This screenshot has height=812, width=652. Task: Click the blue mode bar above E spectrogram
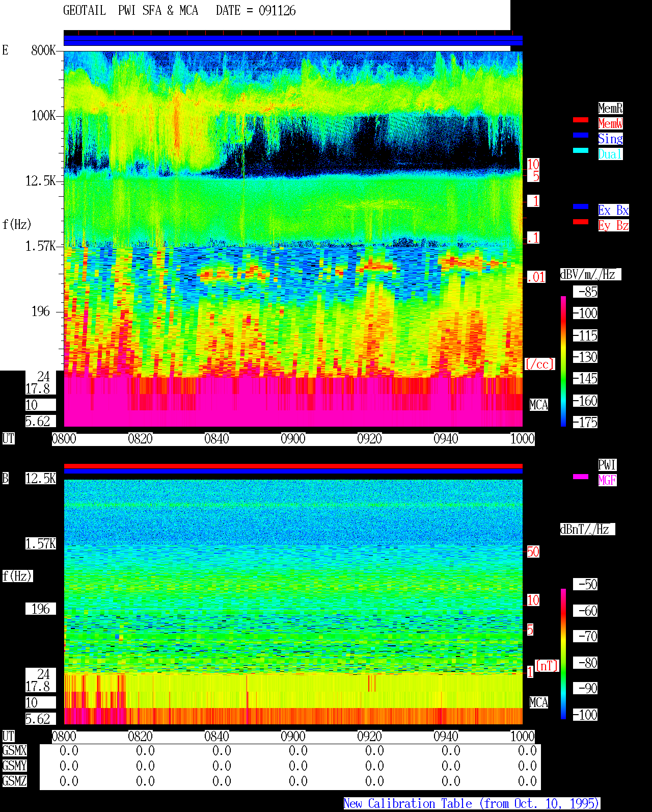pyautogui.click(x=293, y=41)
